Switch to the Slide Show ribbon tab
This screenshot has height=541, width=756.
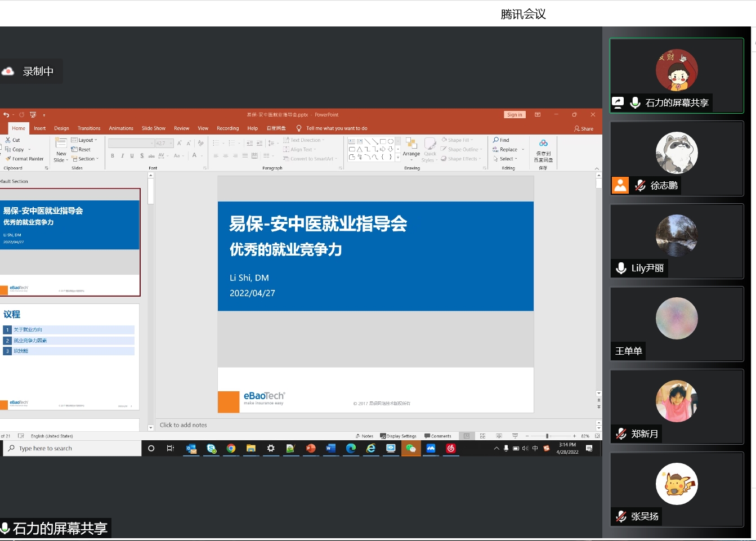click(153, 128)
